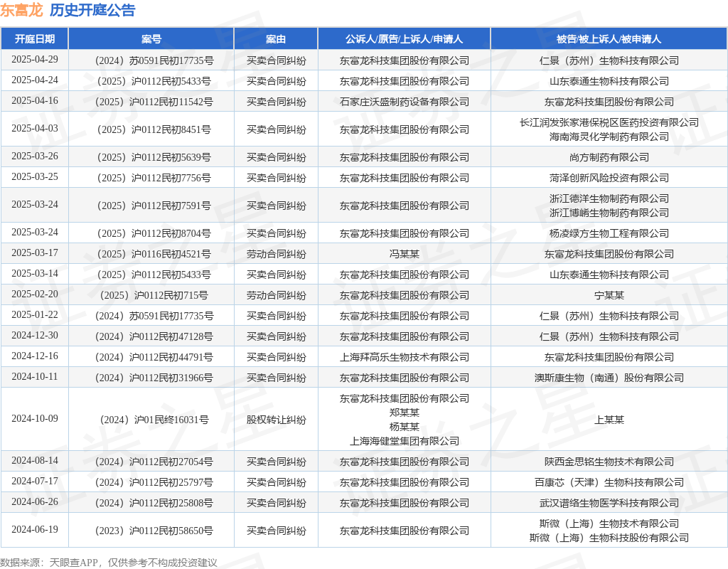Viewport: 728px width, 569px height.
Task: Click defendant 长江润发张家港保税区医药投资有限公司
Action: pyautogui.click(x=609, y=122)
